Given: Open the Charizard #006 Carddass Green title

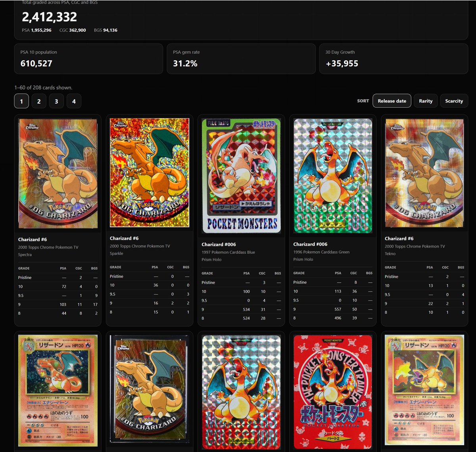Looking at the screenshot, I should 311,244.
